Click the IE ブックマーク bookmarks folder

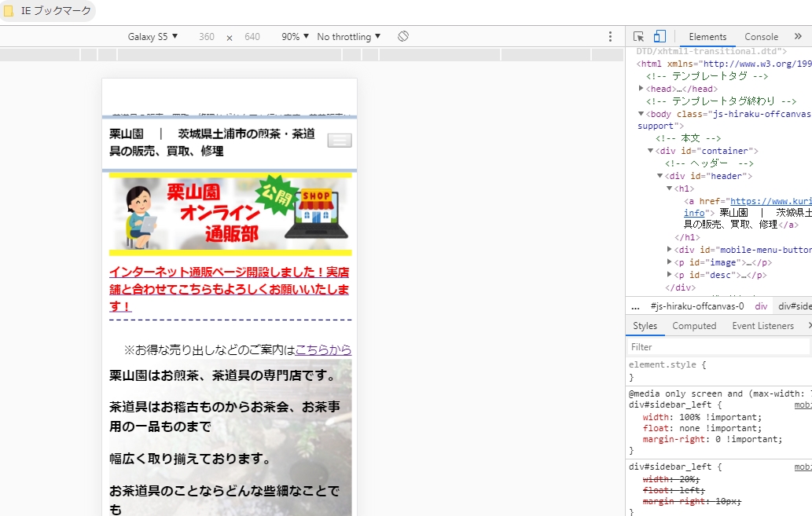point(48,11)
